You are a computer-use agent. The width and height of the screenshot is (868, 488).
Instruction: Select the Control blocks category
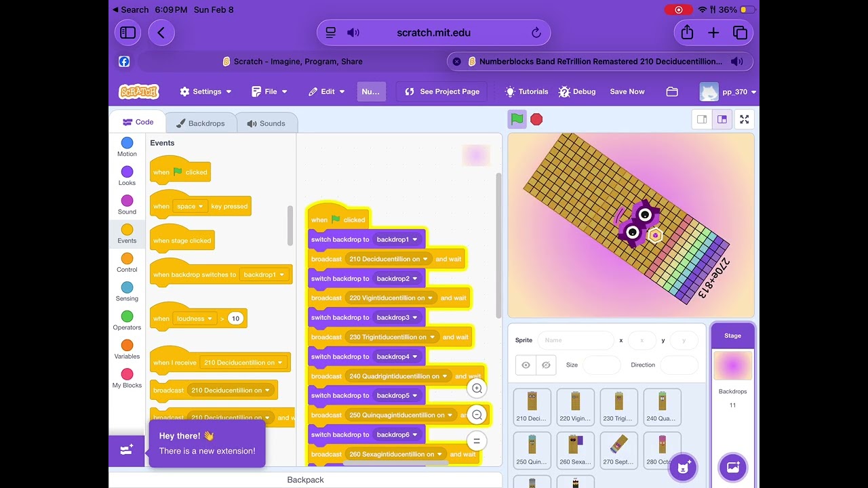point(127,263)
